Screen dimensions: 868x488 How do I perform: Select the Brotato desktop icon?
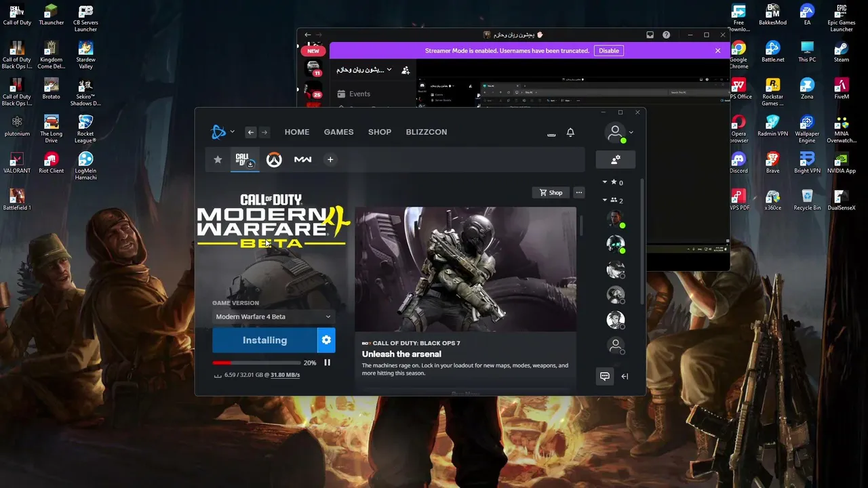tap(51, 89)
